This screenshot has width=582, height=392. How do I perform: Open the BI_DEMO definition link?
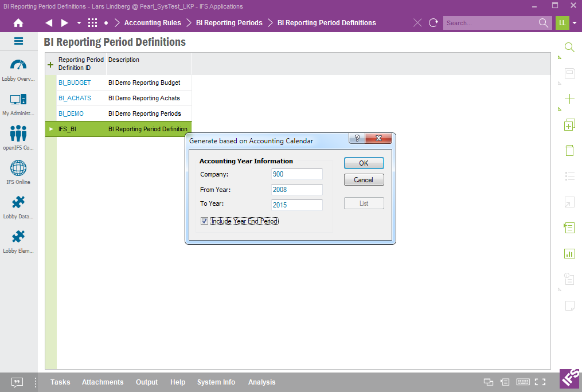coord(71,114)
